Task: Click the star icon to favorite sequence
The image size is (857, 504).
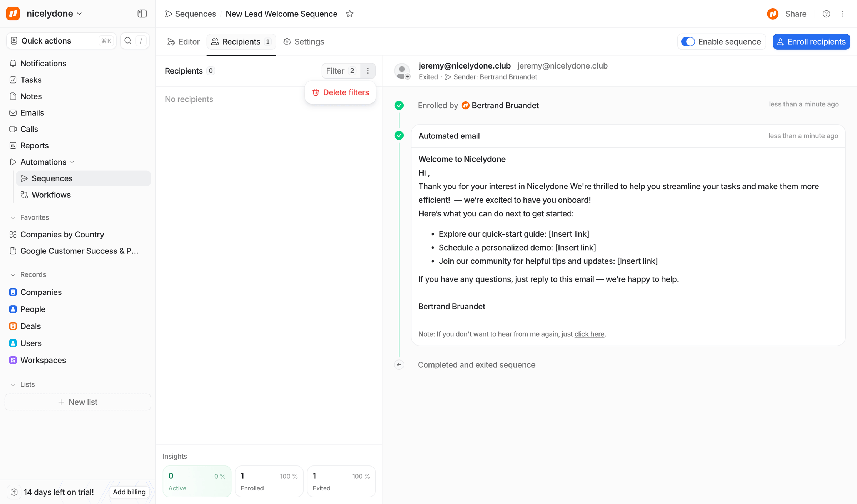Action: (350, 14)
